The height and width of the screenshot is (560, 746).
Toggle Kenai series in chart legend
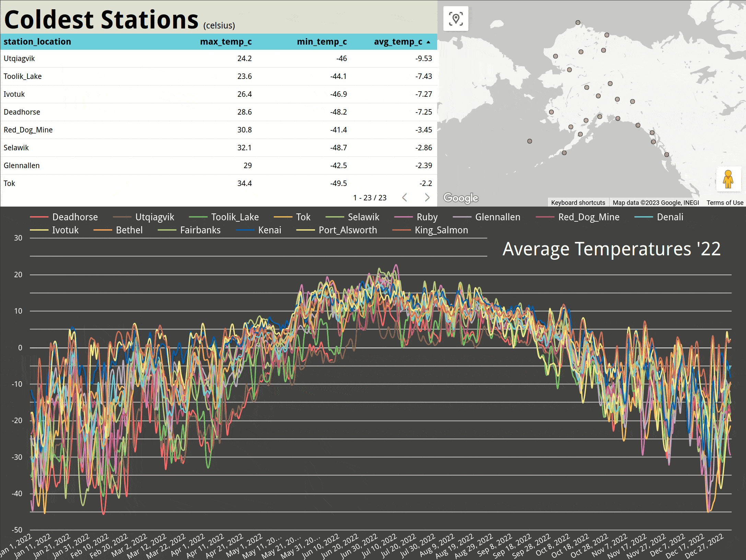tap(269, 230)
